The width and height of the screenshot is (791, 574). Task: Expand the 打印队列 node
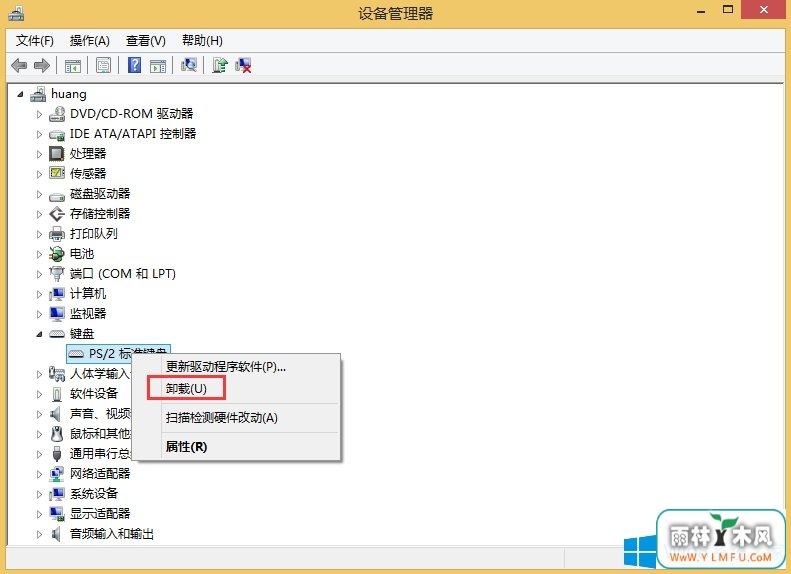pos(39,234)
